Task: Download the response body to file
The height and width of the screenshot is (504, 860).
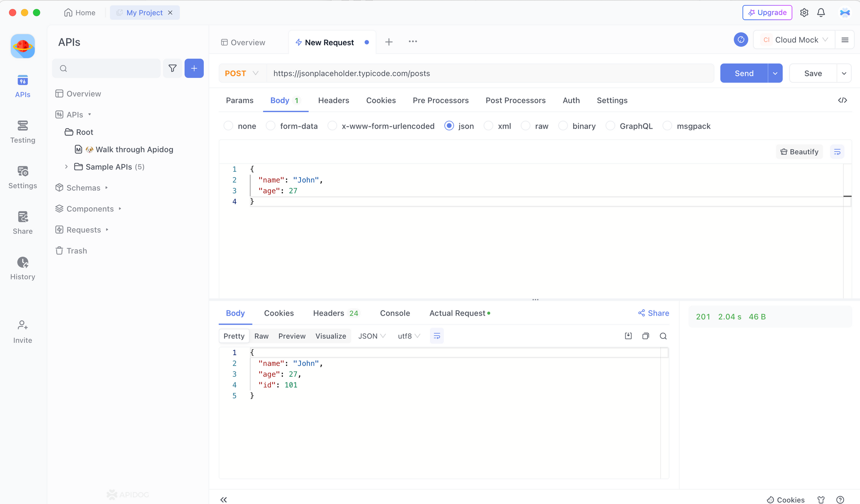Action: pos(628,336)
